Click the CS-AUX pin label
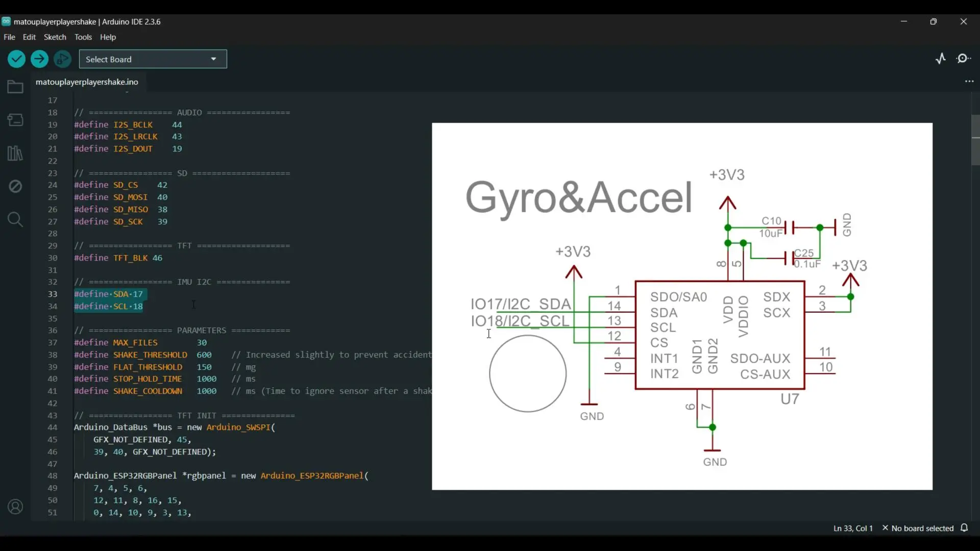 [x=765, y=374]
